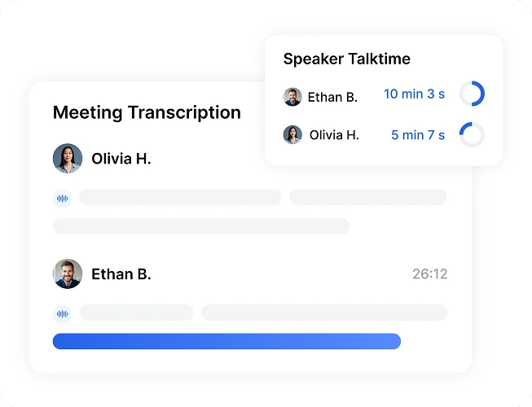The height and width of the screenshot is (407, 532).
Task: Click the Olivia H. name in Speaker Talktime
Action: coord(334,135)
